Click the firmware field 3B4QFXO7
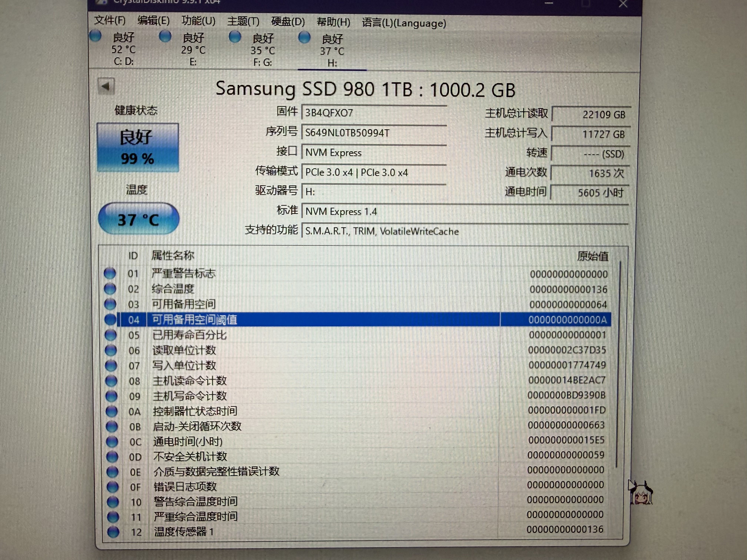Screen dimensions: 747x560 tap(374, 113)
